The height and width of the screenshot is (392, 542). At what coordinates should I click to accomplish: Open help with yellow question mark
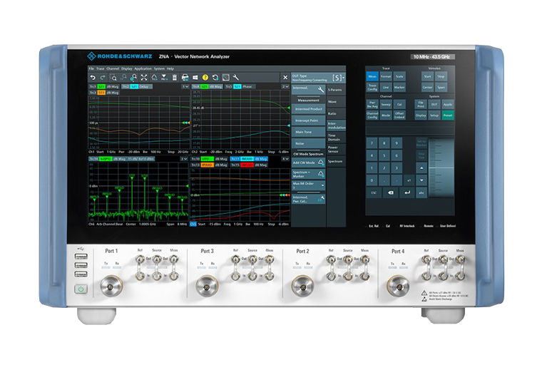[x=205, y=78]
